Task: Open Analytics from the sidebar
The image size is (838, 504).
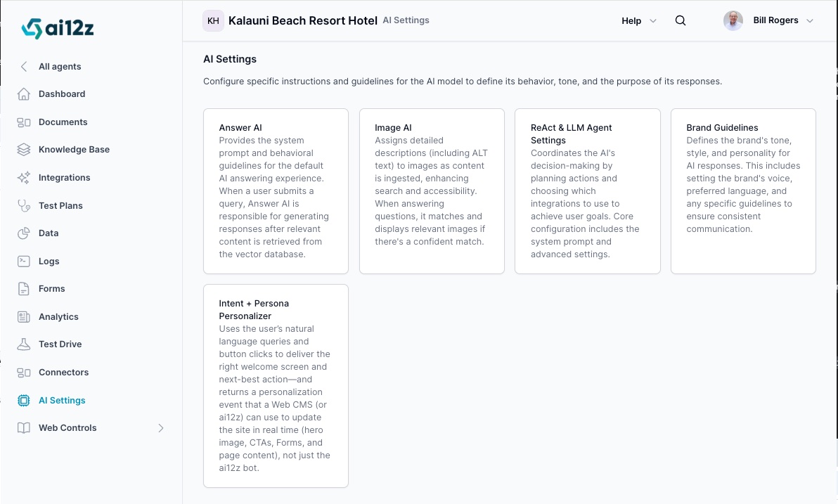Action: tap(58, 316)
